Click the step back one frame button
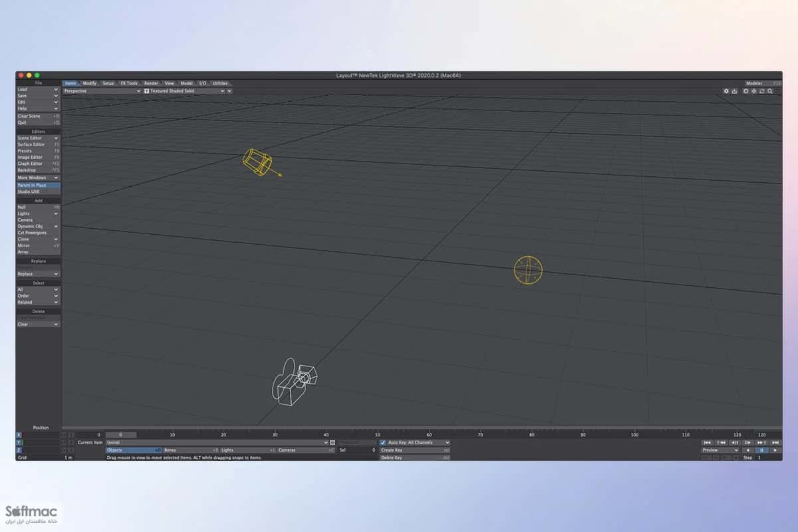Screen dimensions: 798x532 click(735, 443)
